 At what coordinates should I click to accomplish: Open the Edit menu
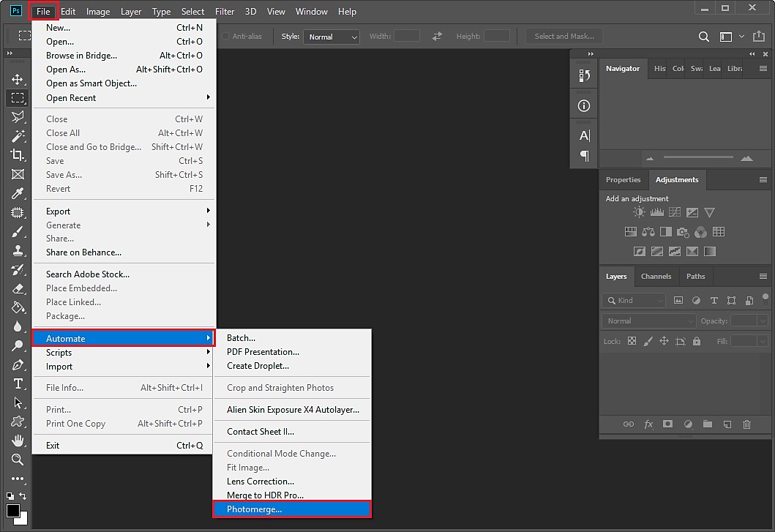[x=68, y=12]
